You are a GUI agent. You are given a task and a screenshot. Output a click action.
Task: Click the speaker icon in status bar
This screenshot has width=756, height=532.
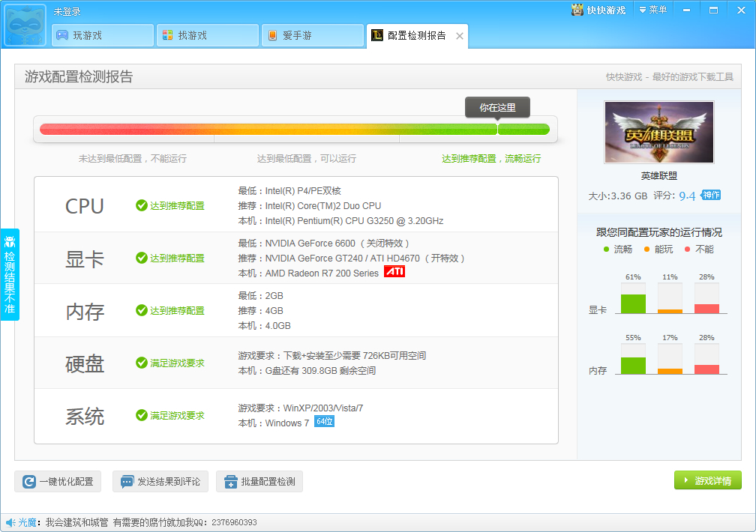click(x=10, y=522)
